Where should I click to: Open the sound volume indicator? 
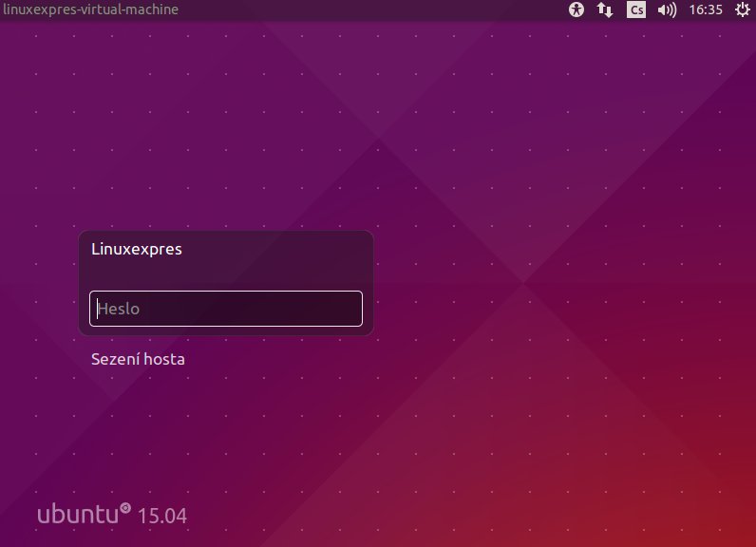pyautogui.click(x=668, y=9)
